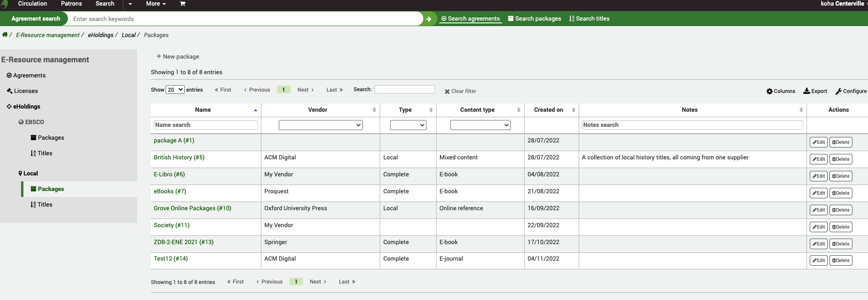868x300 pixels.
Task: Clear filter on packages table
Action: [460, 91]
